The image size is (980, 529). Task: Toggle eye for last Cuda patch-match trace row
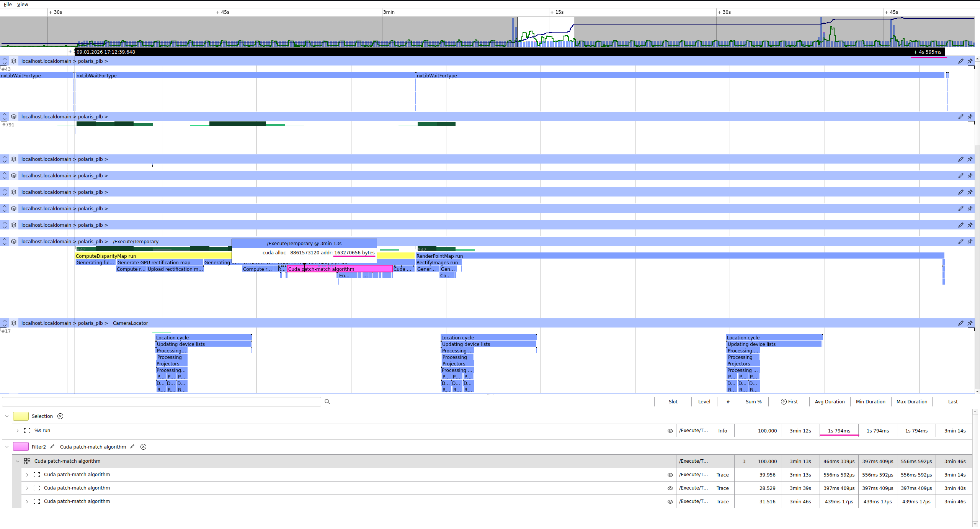coord(670,501)
